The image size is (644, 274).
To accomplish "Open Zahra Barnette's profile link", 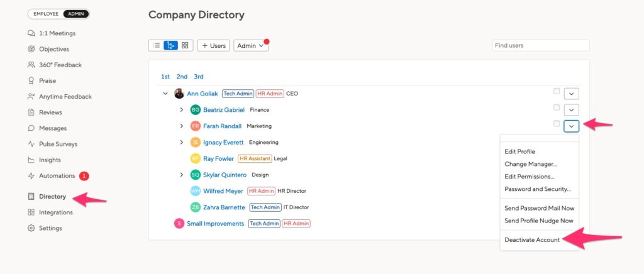I will 225,207.
